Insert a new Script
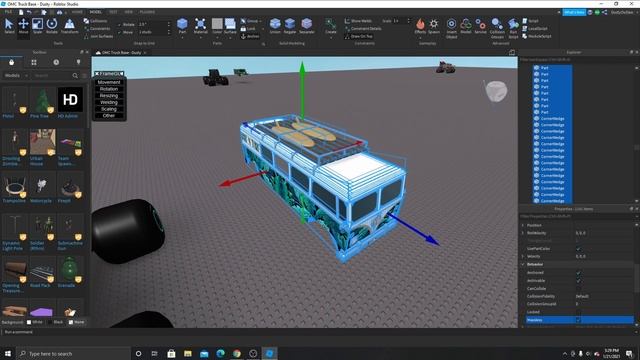The height and width of the screenshot is (360, 640). click(530, 21)
